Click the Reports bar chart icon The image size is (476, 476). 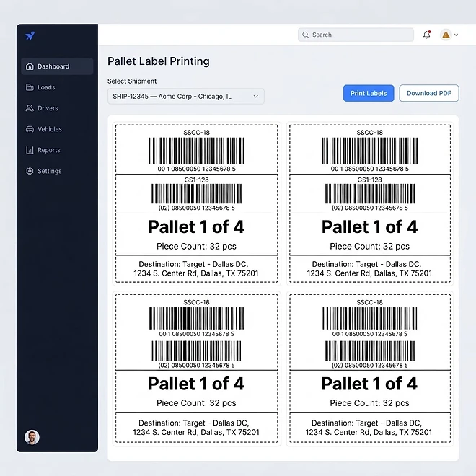(30, 150)
